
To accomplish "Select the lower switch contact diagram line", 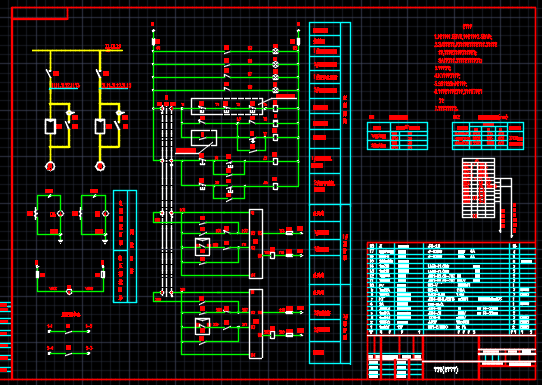I will tap(69, 353).
